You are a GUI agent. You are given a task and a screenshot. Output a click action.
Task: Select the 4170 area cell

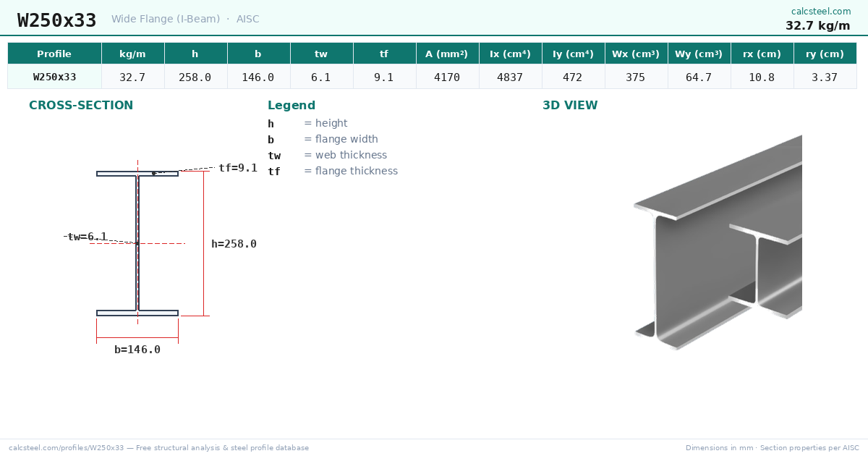pyautogui.click(x=447, y=77)
